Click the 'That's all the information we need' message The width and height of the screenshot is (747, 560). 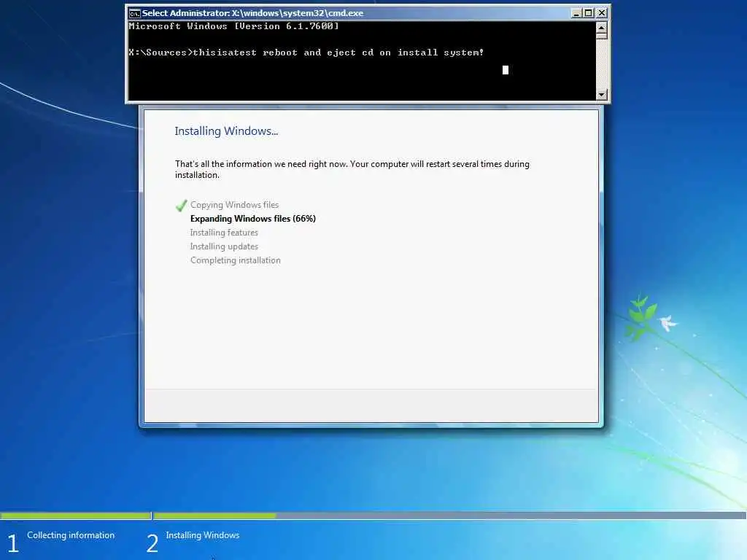click(x=352, y=169)
